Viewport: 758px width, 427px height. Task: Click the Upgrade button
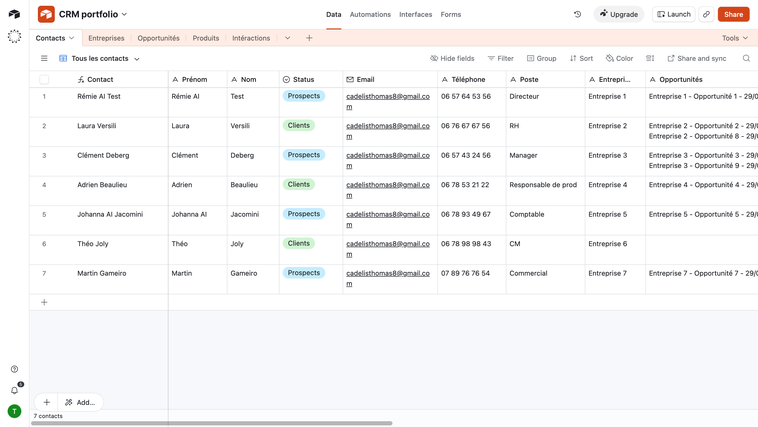coord(618,15)
